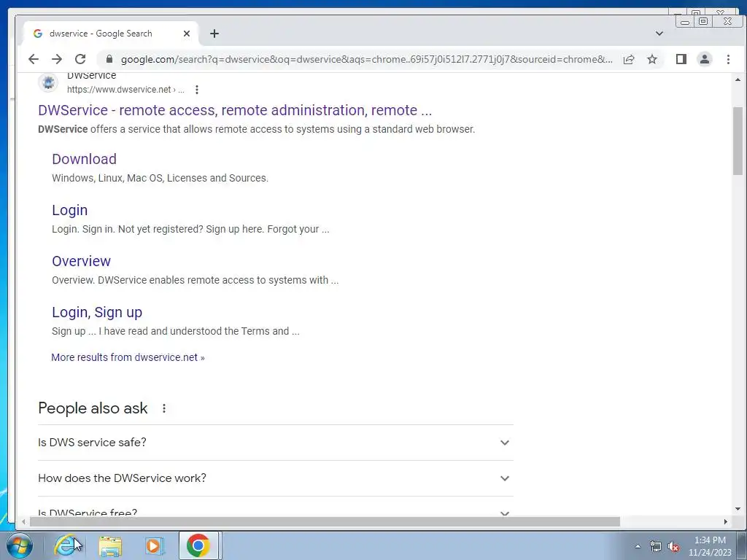Screen dimensions: 747x560
Task: Click the address bar URL
Action: [x=366, y=59]
